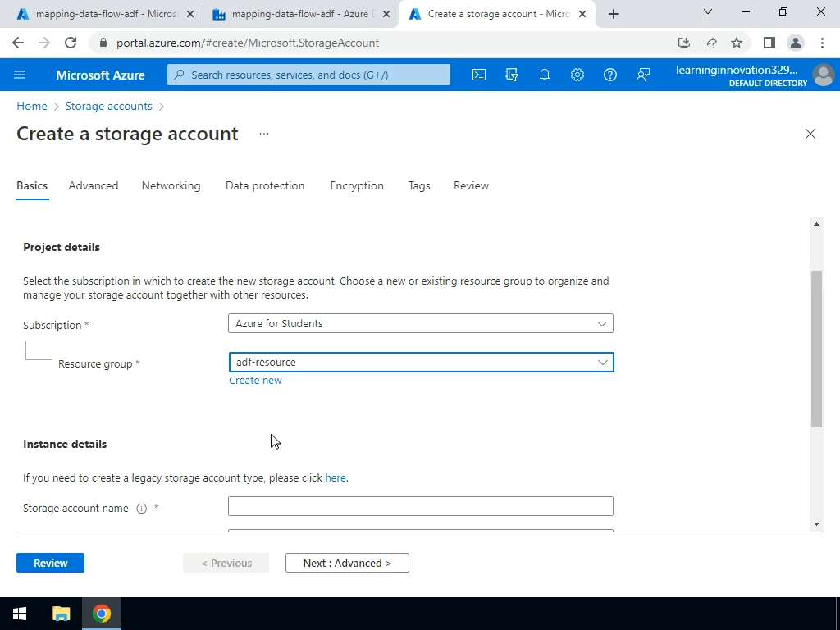This screenshot has width=840, height=630.
Task: Click the Azure search resources box
Action: point(308,75)
